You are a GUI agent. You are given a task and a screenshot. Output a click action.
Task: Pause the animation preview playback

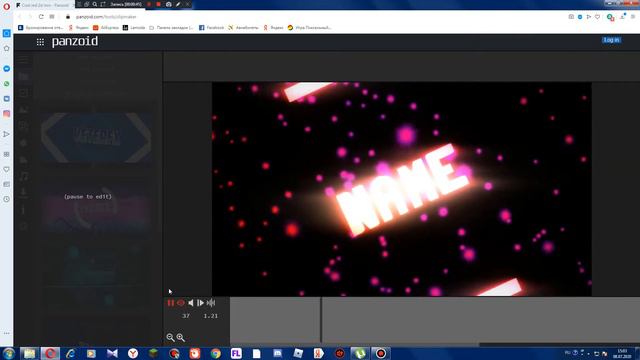(x=171, y=303)
